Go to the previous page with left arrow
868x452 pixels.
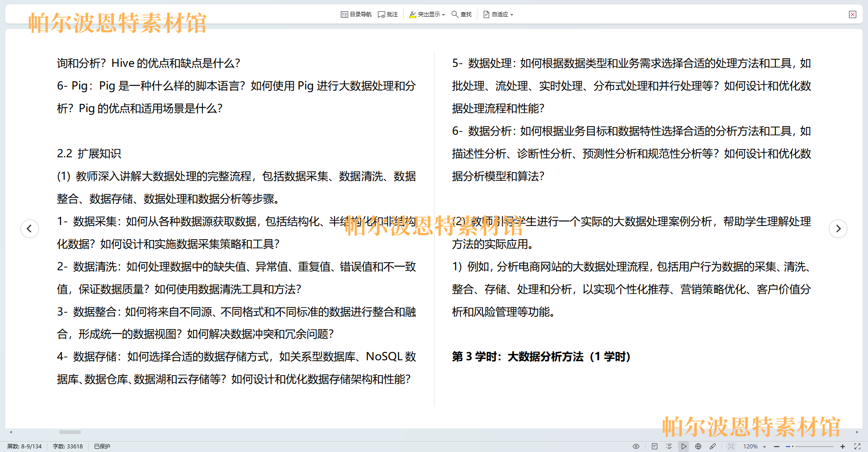(30, 228)
